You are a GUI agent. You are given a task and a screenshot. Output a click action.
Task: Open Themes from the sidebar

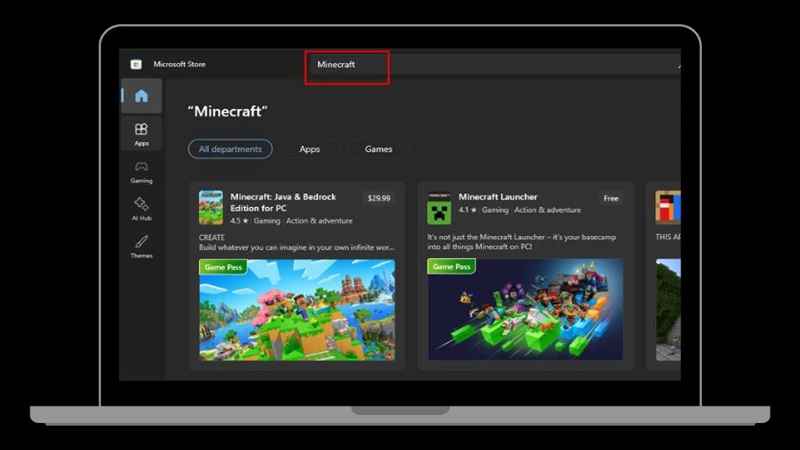tap(141, 246)
